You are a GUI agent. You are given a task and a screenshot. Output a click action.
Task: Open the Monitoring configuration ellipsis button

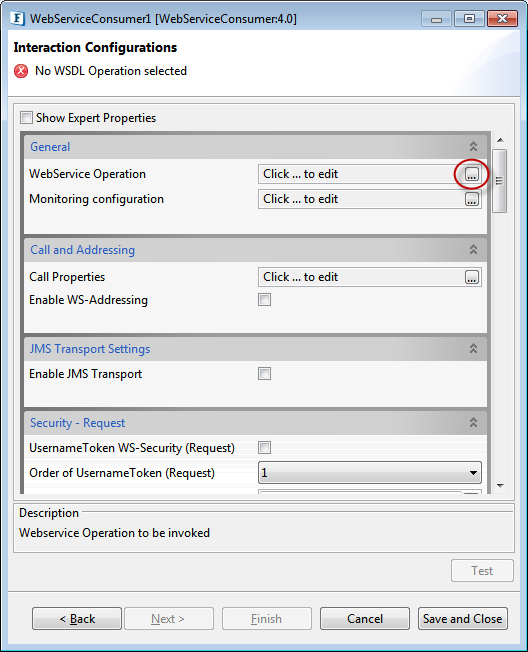click(471, 199)
